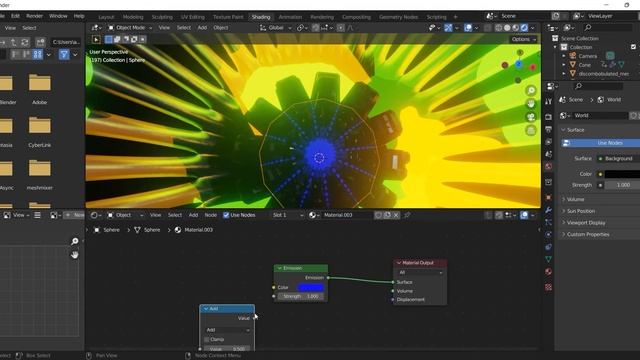Toggle Clamp checkbox on Add node
The height and width of the screenshot is (360, 640).
click(x=207, y=340)
